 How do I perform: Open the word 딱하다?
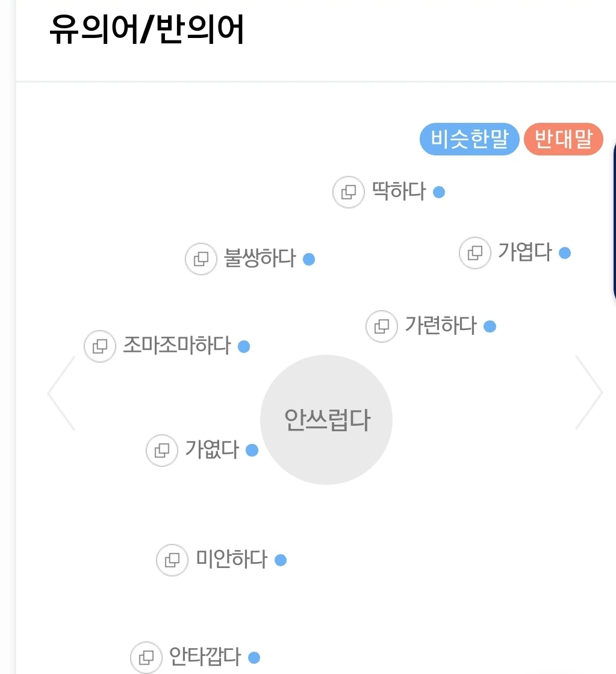point(399,192)
